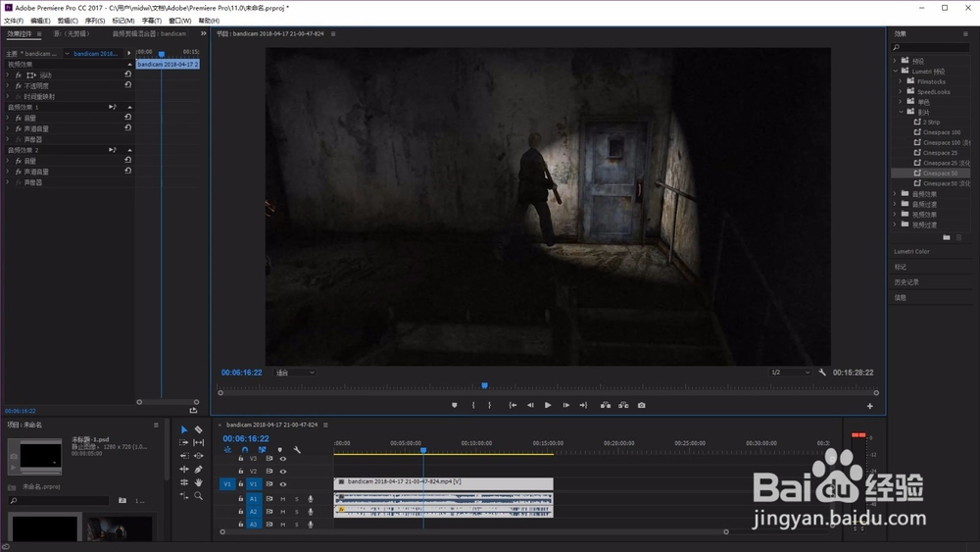The height and width of the screenshot is (552, 980).
Task: Click the Effects panel search field
Action: pyautogui.click(x=931, y=47)
